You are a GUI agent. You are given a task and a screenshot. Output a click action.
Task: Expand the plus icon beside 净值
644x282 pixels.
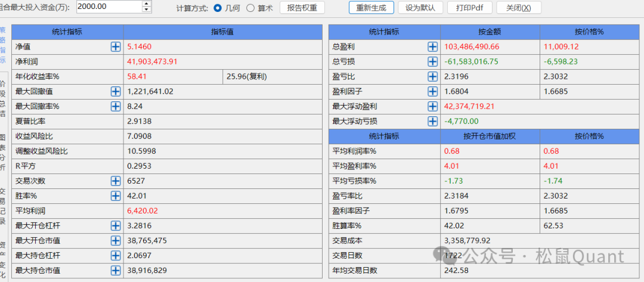(116, 47)
